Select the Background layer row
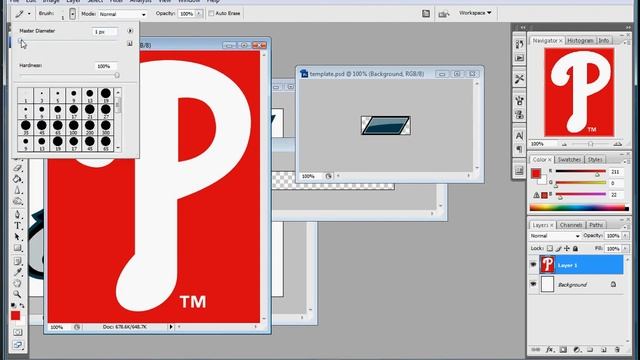This screenshot has width=640, height=360. (581, 284)
